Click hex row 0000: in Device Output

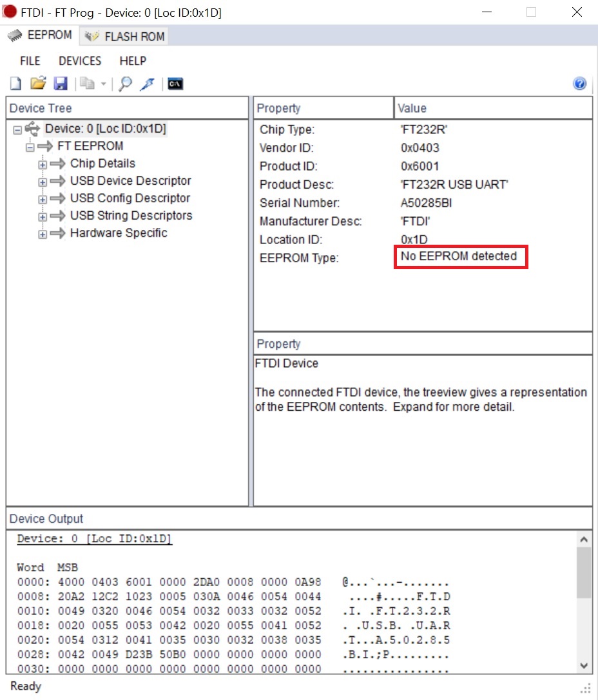(x=232, y=582)
